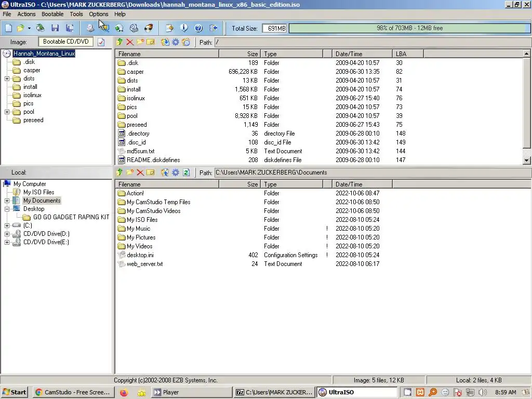
Task: Expand the (C:) drive node
Action: (7, 225)
